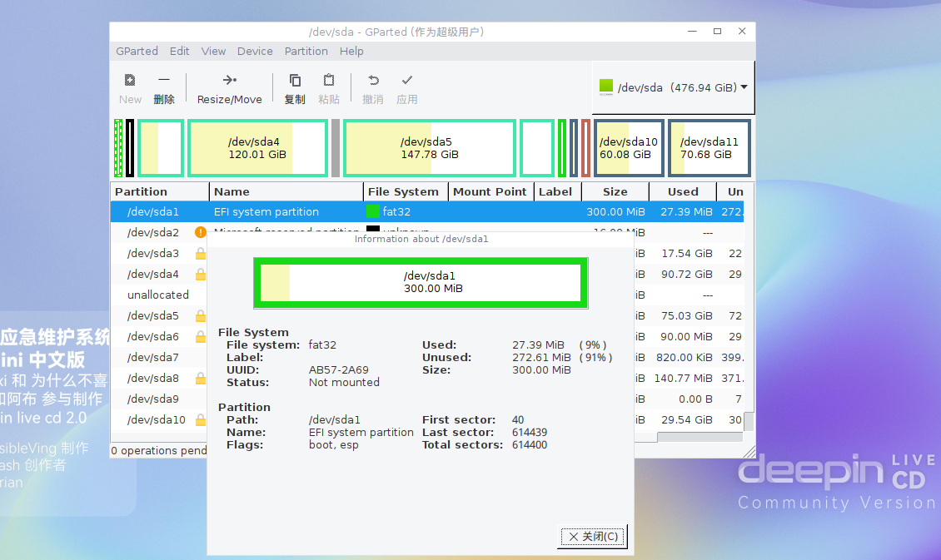Select the /dev/sda4 block in disk map
The height and width of the screenshot is (560, 941).
[x=257, y=148]
